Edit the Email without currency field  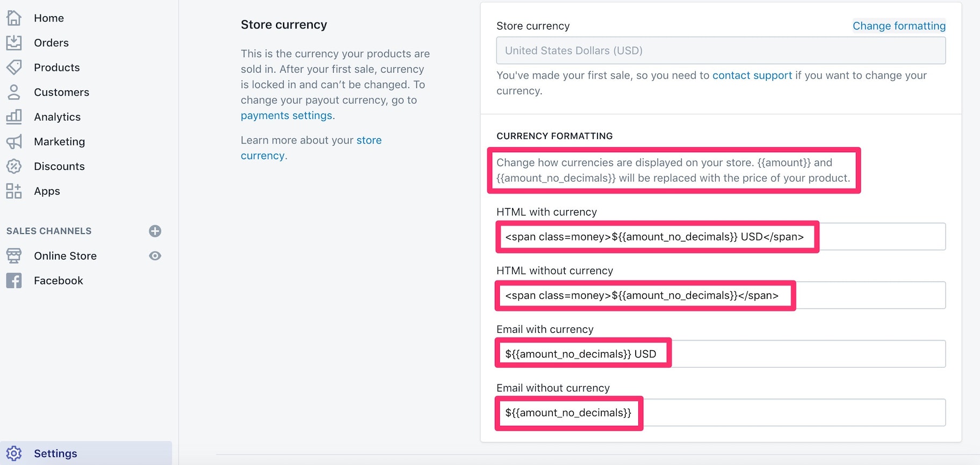coord(720,412)
